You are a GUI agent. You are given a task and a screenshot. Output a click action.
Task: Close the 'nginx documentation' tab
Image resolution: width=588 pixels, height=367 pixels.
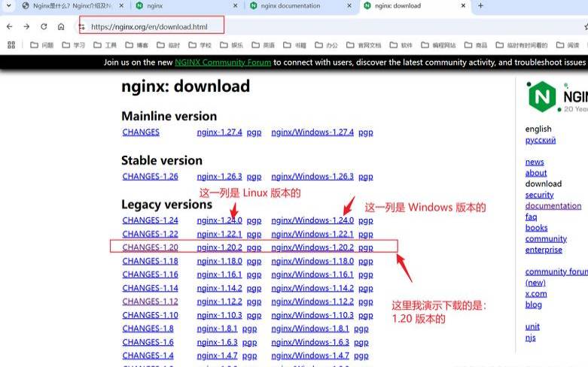[349, 5]
